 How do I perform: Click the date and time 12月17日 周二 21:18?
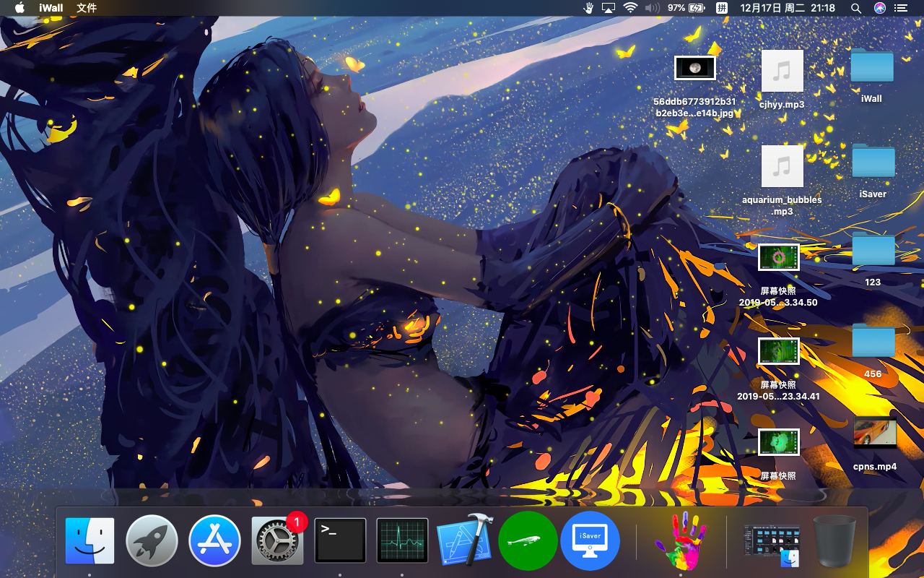[x=788, y=8]
